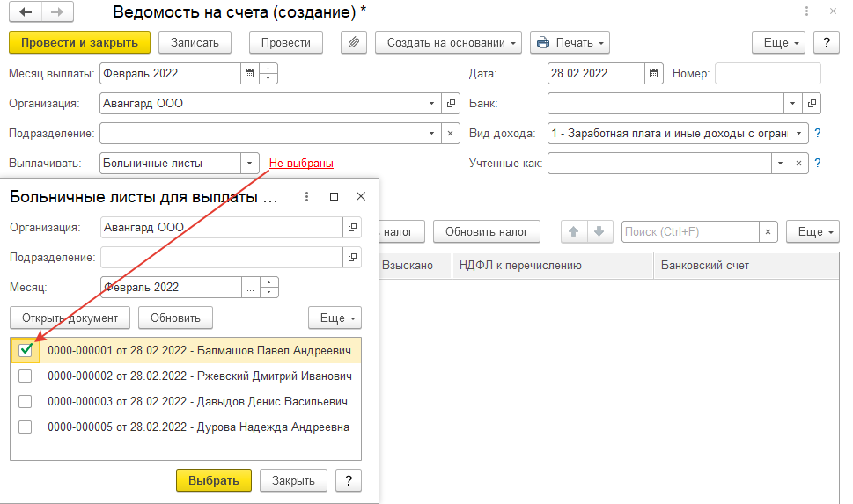Open Создать на основании dropdown menu
Image resolution: width=853 pixels, height=504 pixels.
[x=448, y=42]
